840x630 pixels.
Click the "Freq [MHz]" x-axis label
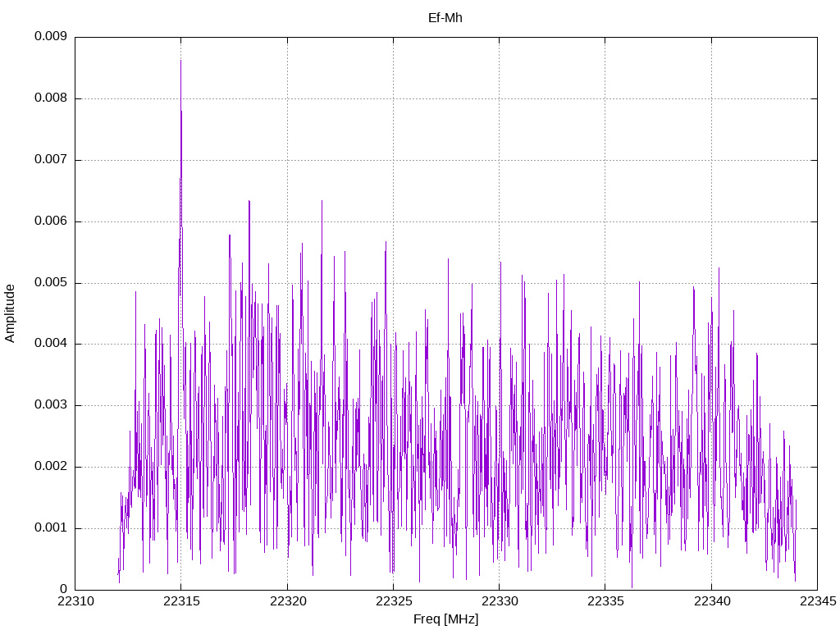(x=445, y=619)
